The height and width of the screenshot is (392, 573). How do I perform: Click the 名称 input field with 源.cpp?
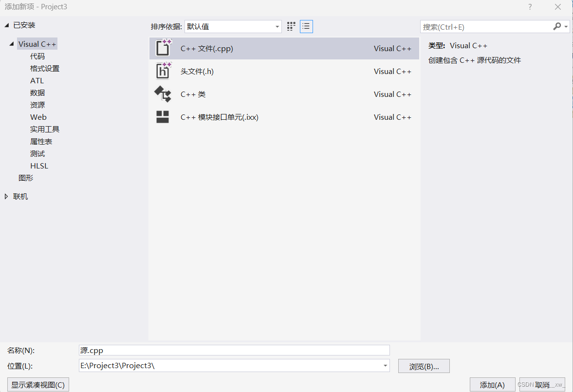(x=234, y=350)
